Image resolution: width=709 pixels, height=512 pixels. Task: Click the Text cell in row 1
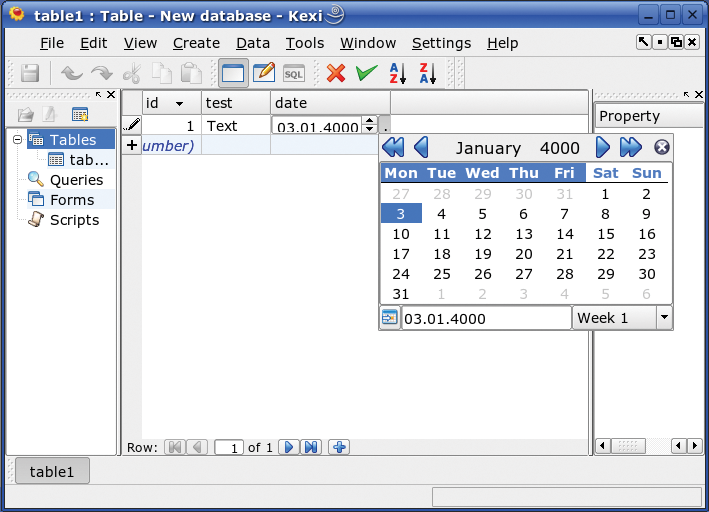[x=236, y=125]
